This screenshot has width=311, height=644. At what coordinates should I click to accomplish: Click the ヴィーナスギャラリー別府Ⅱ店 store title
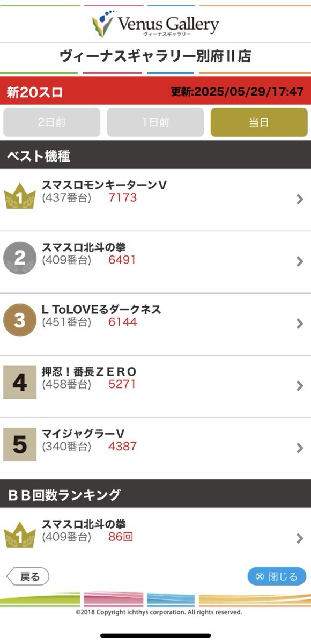click(155, 56)
